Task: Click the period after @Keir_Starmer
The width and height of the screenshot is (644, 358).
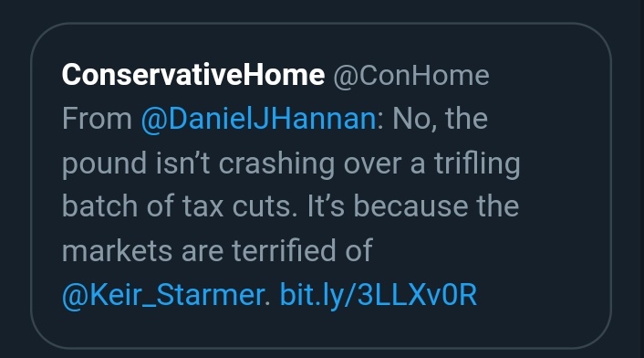Action: (267, 304)
